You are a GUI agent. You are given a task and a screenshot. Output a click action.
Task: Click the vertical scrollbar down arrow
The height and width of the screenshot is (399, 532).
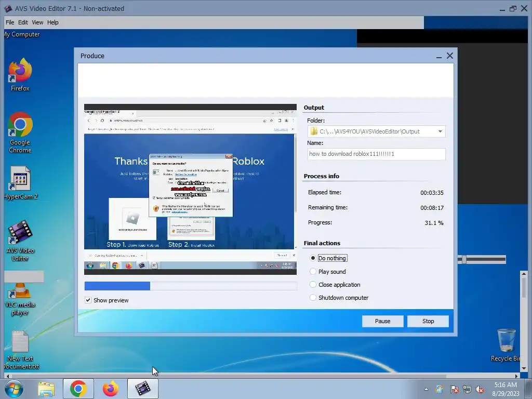(524, 368)
